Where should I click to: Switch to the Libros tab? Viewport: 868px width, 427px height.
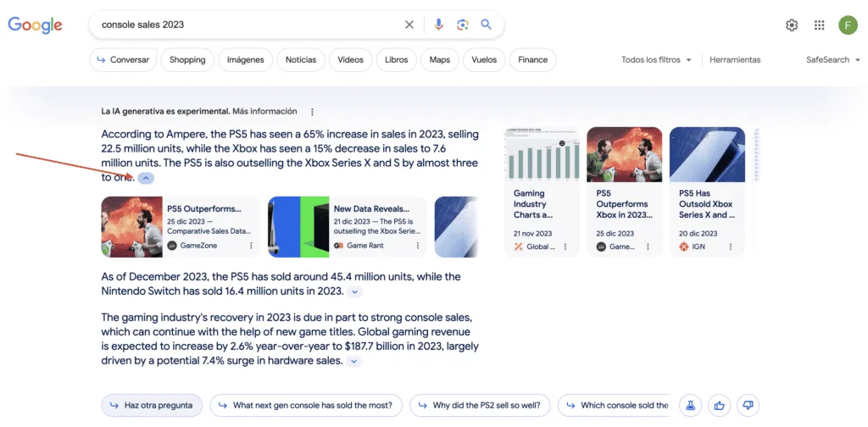pos(397,60)
